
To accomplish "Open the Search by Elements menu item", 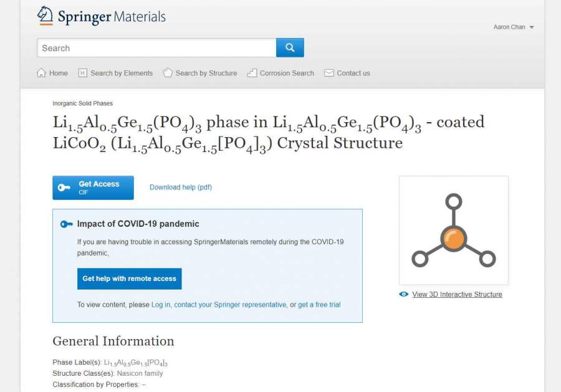I will pyautogui.click(x=121, y=73).
